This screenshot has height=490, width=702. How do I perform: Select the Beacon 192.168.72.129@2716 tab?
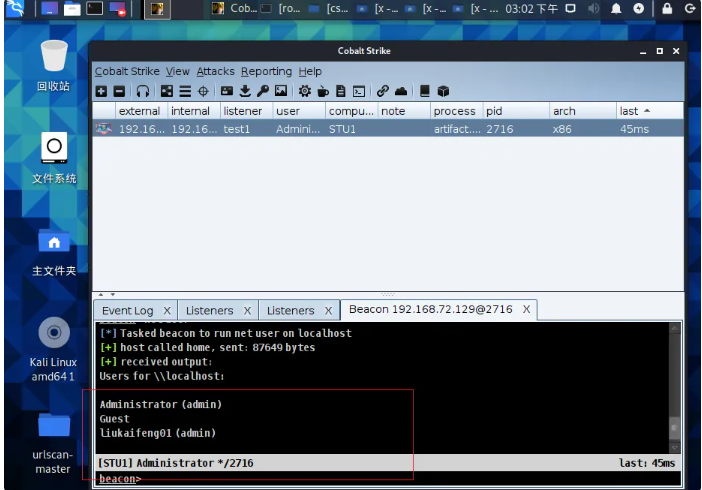point(431,309)
